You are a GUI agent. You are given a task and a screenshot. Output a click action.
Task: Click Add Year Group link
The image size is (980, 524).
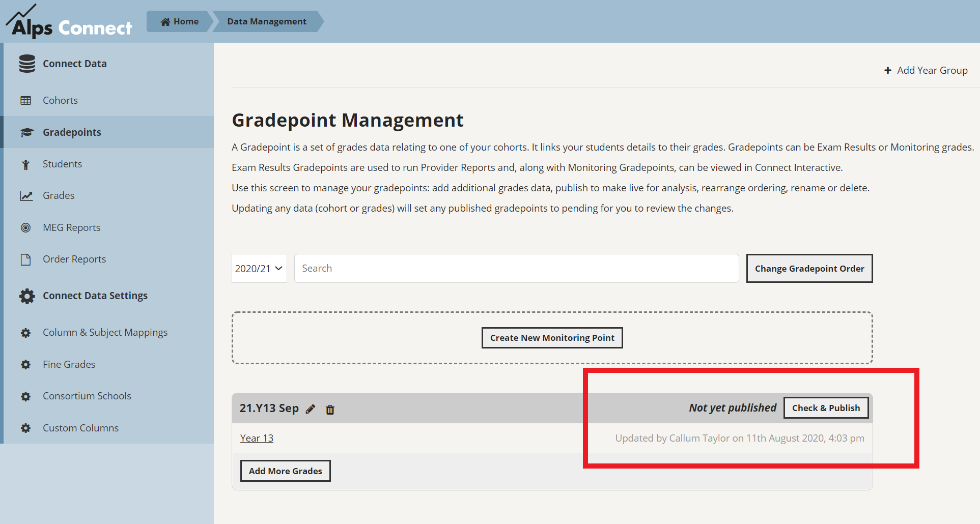(926, 70)
